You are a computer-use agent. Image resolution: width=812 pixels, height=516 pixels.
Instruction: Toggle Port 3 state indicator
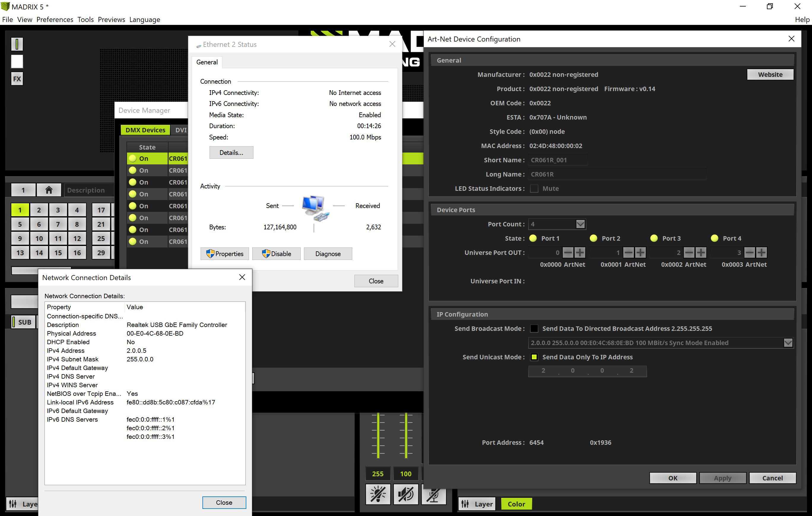point(654,238)
